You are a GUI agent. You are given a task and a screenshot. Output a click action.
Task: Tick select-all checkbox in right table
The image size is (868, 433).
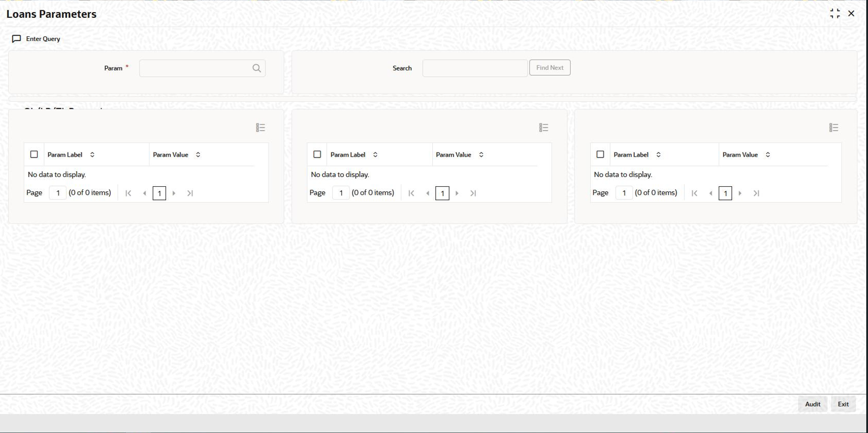pos(600,154)
